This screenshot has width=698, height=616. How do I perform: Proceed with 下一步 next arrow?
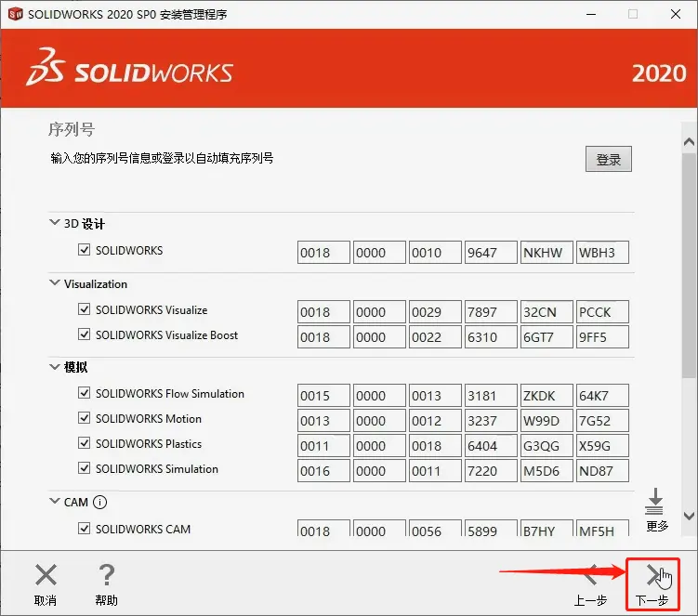coord(653,574)
